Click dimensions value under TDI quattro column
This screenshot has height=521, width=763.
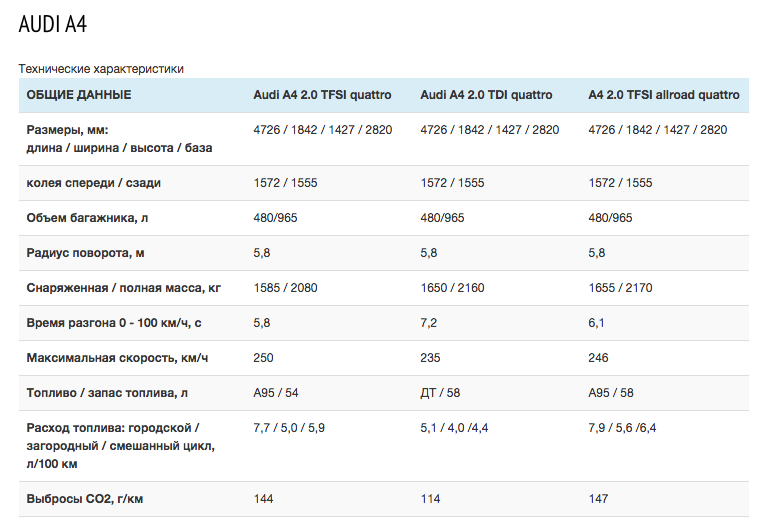490,130
